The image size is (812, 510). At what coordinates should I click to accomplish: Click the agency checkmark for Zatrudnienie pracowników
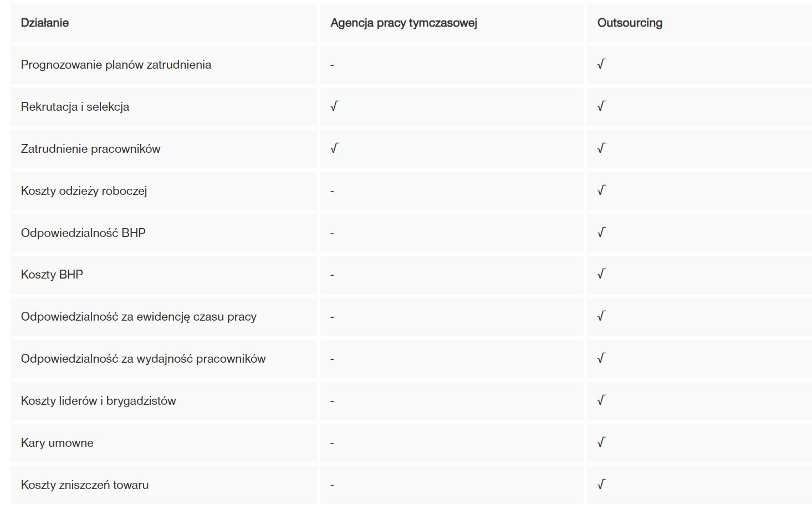[x=334, y=148]
